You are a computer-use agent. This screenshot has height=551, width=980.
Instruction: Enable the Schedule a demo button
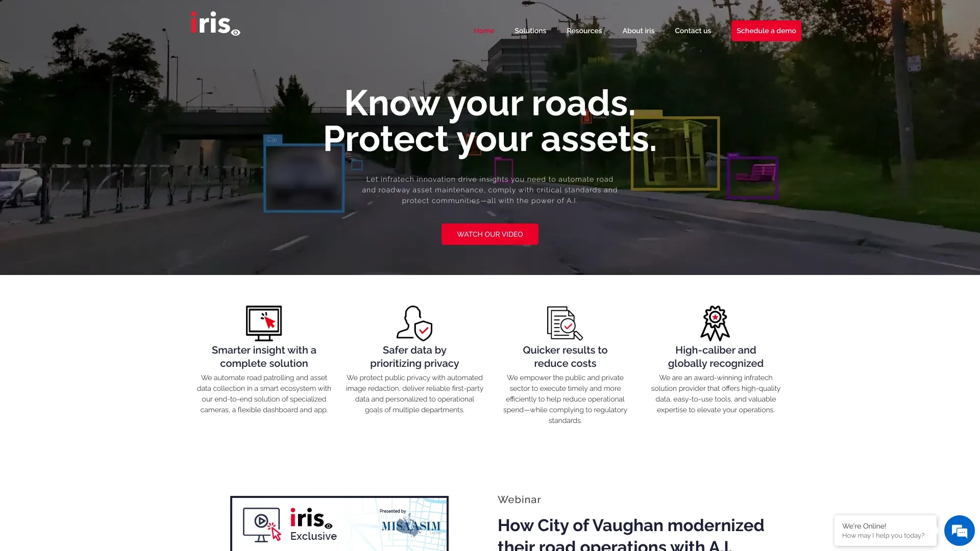tap(766, 31)
